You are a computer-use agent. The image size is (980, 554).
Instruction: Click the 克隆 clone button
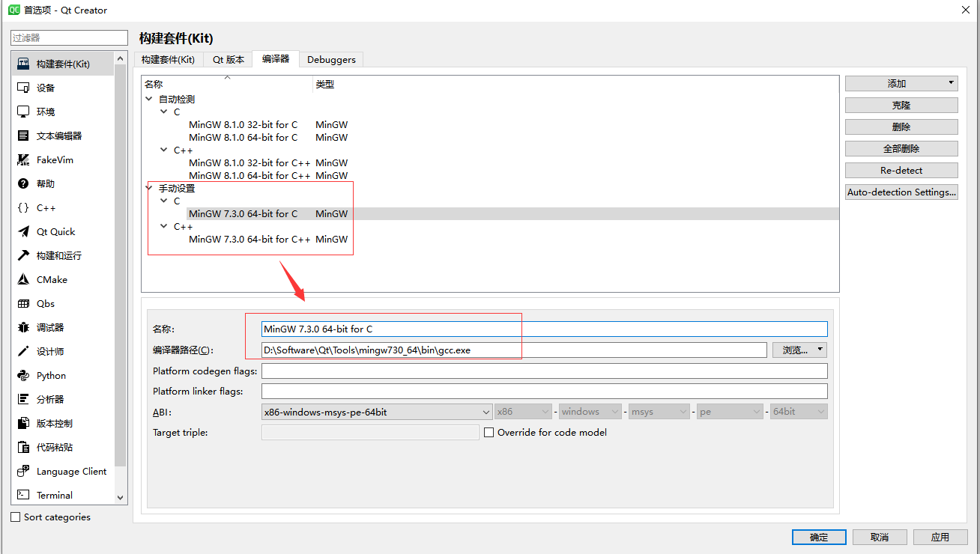(x=901, y=105)
